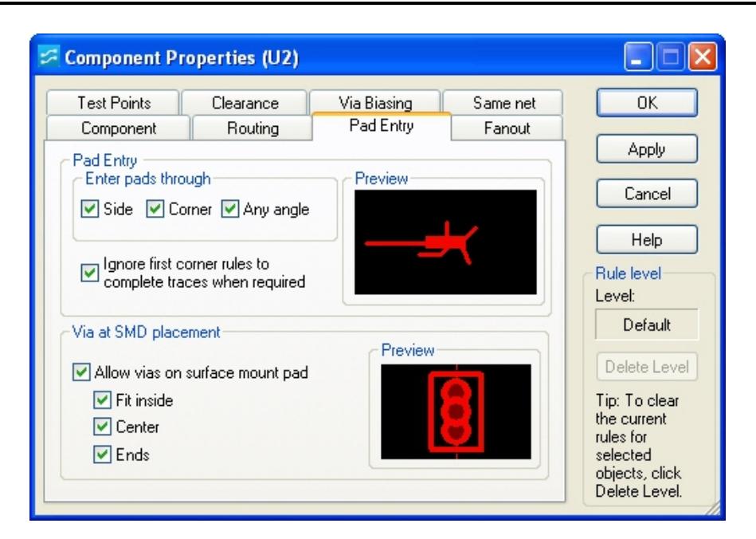Click the Via at SMD placement preview
This screenshot has height=539, width=756.
tap(455, 410)
